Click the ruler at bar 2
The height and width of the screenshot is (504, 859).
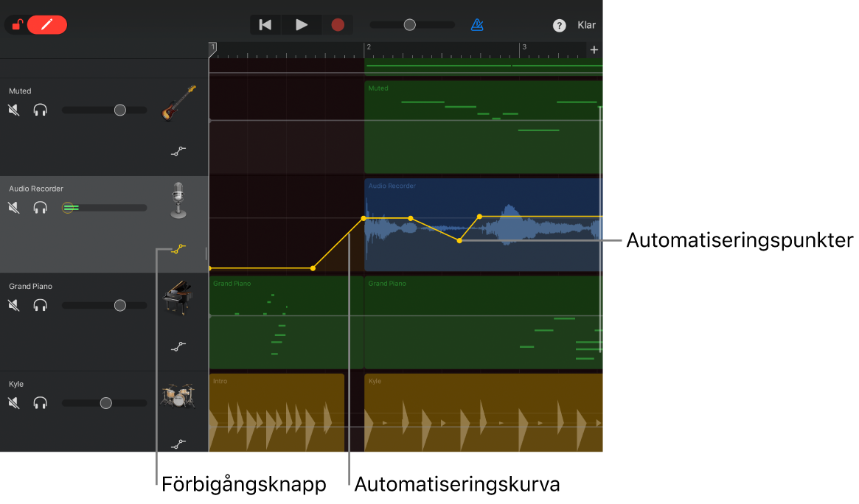click(368, 48)
